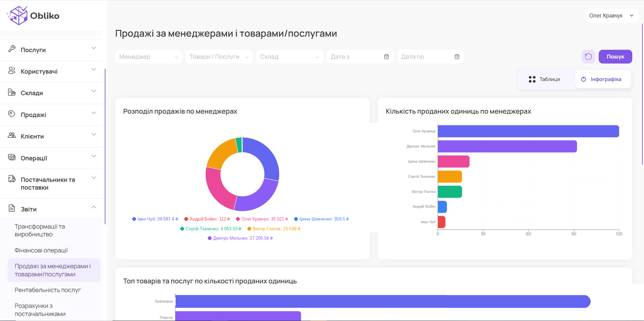644x321 pixels.
Task: Expand the Склади menu chevron
Action: pos(94,91)
